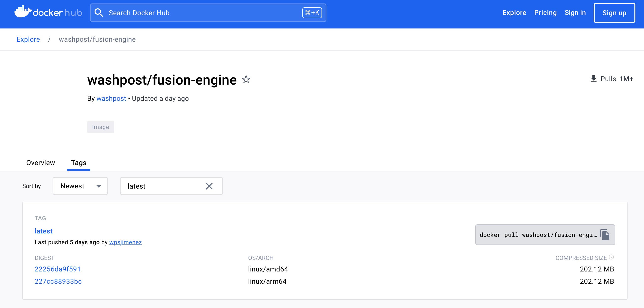Click the 202.12 MB size for amd64

tap(597, 269)
